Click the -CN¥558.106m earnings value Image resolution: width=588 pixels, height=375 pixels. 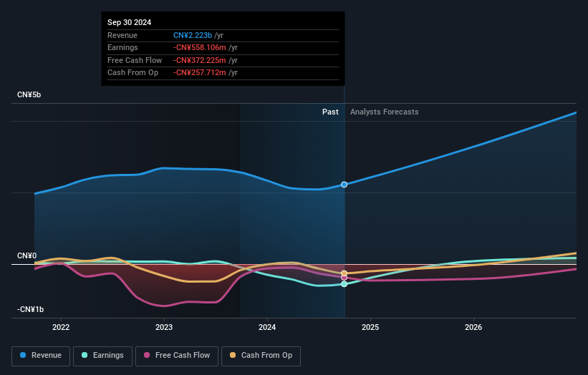200,47
